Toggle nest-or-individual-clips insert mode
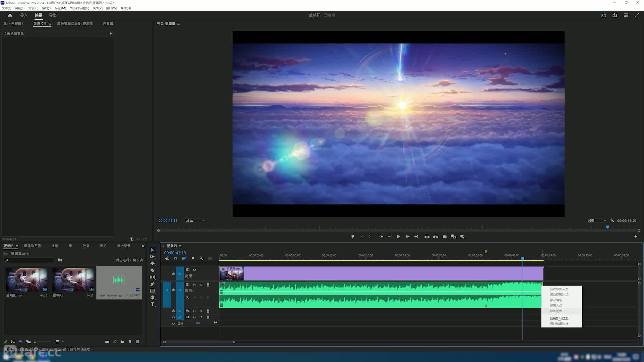644x362 pixels. (x=167, y=258)
